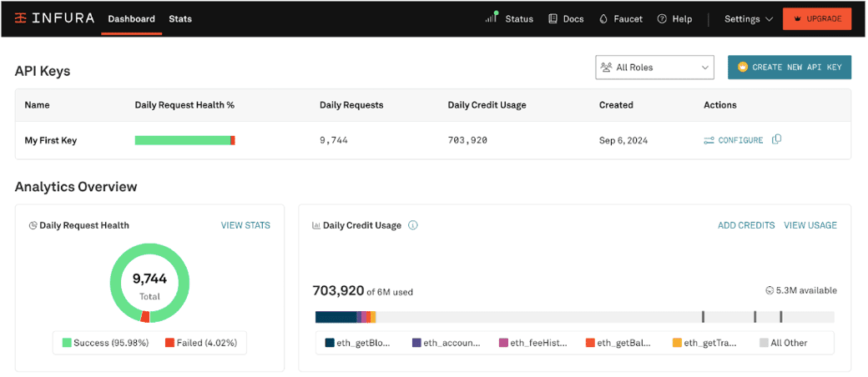Click the Upgrade button
Screen dimensions: 868x377
[816, 19]
